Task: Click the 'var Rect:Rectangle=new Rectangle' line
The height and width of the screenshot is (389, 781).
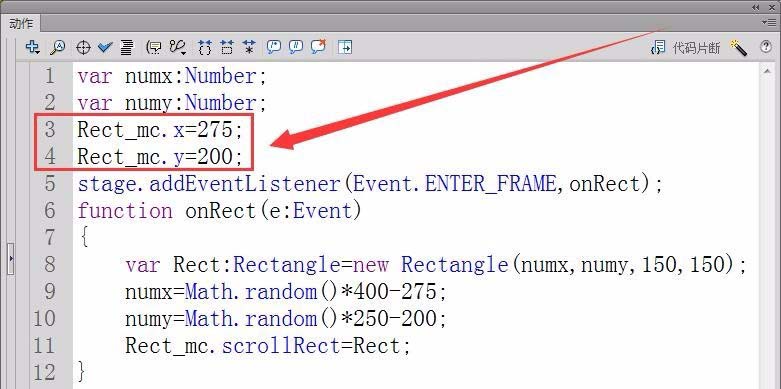Action: pyautogui.click(x=436, y=264)
